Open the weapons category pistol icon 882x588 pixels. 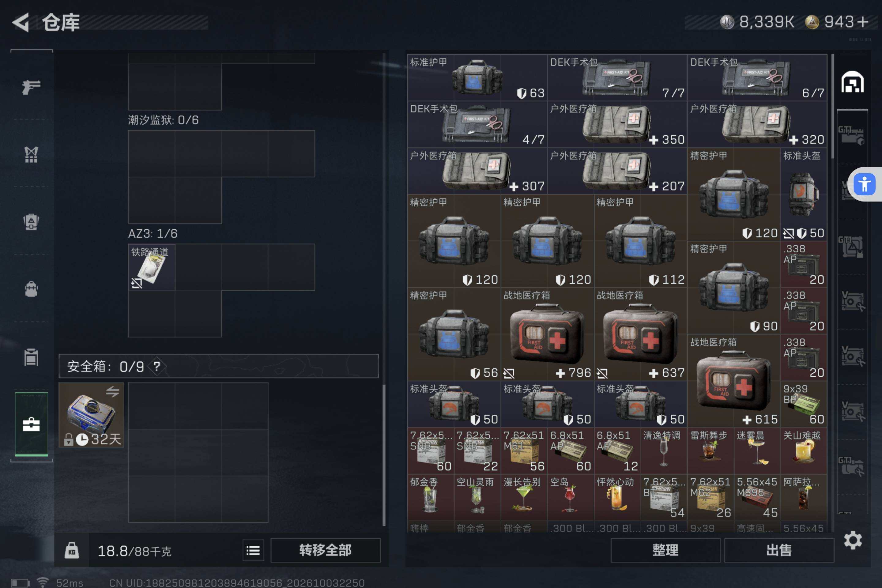[31, 87]
